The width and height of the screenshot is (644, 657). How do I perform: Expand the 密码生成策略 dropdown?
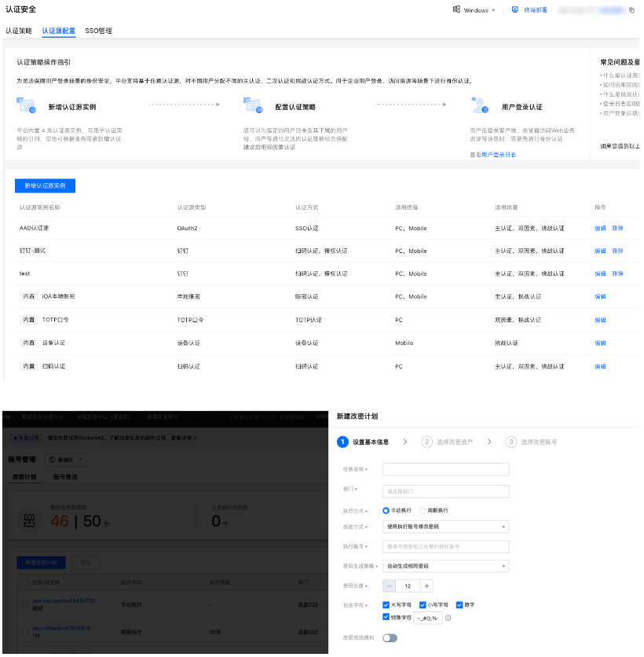(445, 566)
